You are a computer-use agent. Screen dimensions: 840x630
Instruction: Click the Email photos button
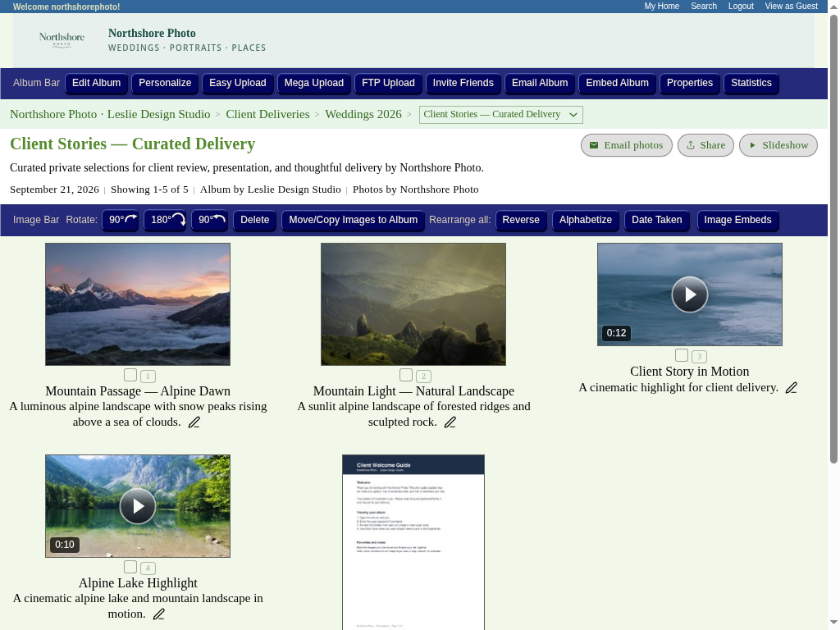(626, 145)
